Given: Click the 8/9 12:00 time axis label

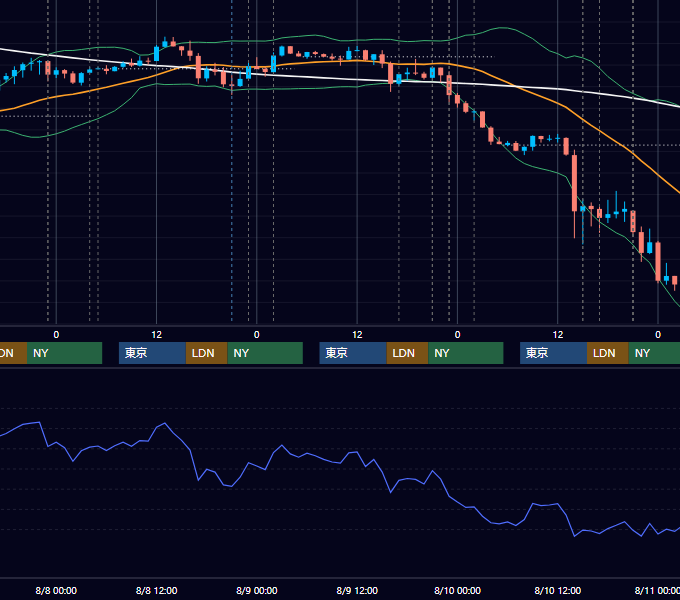Looking at the screenshot, I should coord(357,590).
